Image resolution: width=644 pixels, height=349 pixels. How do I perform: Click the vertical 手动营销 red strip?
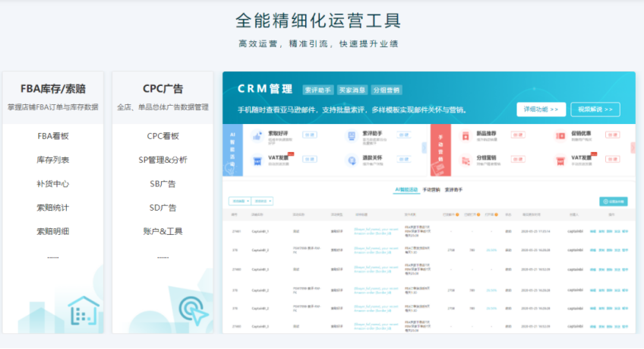(440, 150)
